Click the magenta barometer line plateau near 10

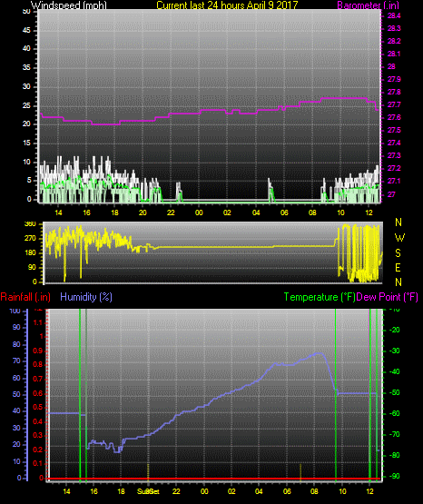pos(344,98)
